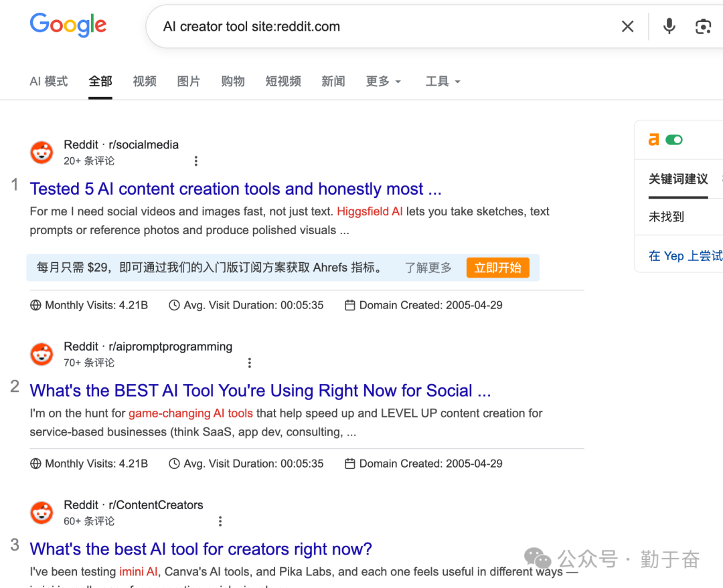Open 'Tested 5 AI content creation tools' result
Screen dimensions: 723x588
click(236, 189)
